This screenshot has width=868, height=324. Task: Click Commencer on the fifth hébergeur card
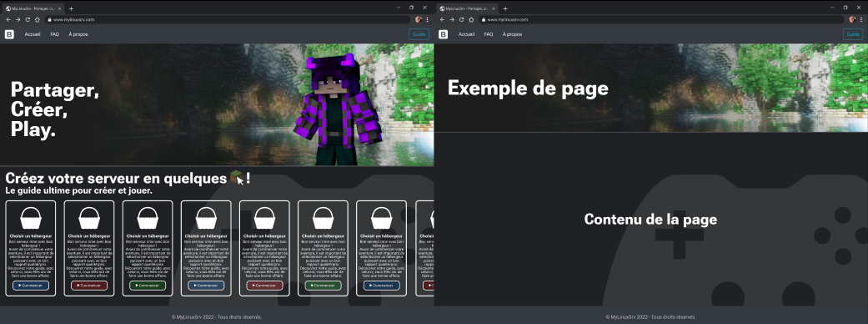coord(264,285)
